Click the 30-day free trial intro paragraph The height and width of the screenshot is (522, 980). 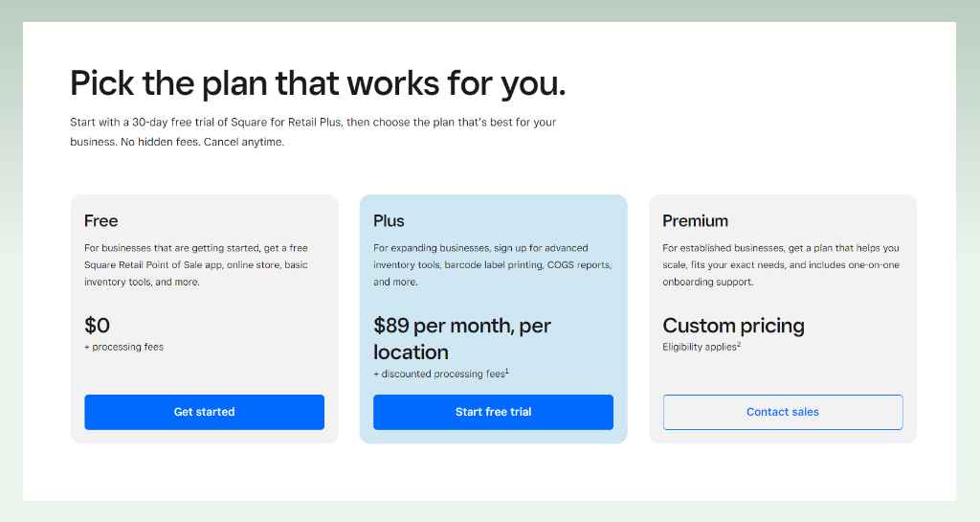click(x=313, y=132)
